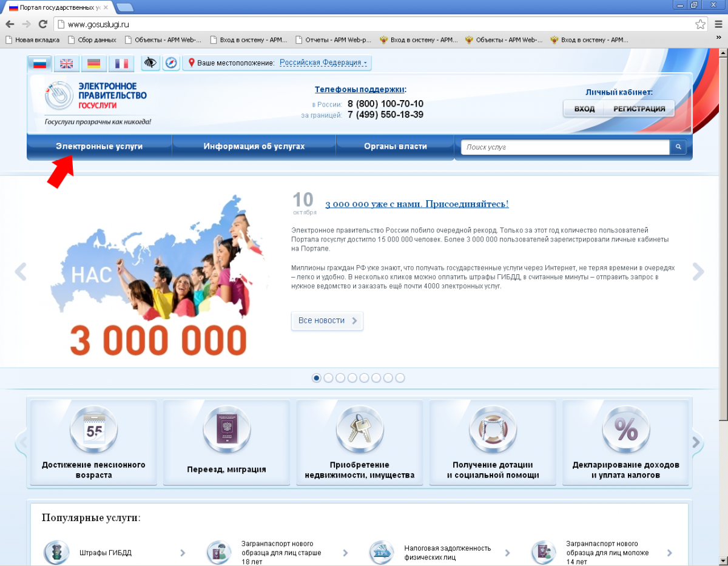Click the Все новости button
Screen dimensions: 728x566
click(x=327, y=321)
